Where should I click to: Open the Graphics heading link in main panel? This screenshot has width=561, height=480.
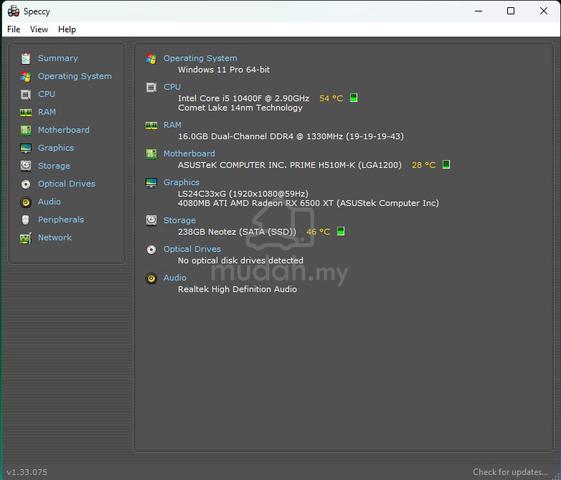point(181,182)
